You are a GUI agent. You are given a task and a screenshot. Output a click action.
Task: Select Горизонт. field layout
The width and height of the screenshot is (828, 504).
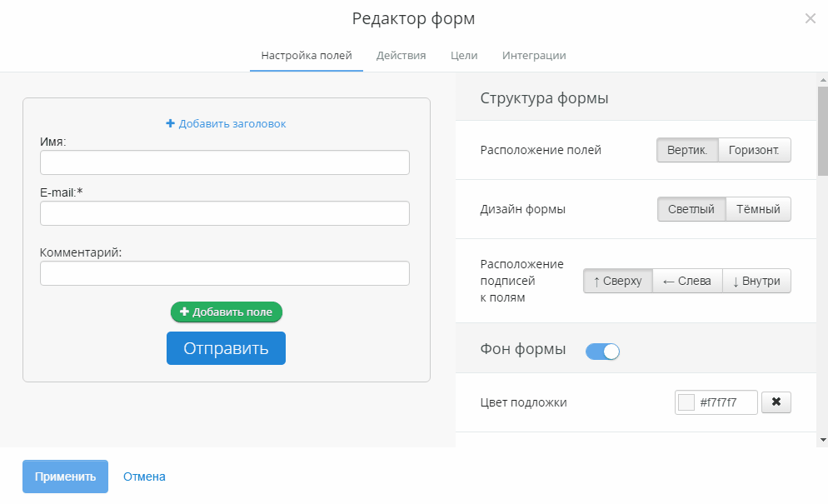[x=754, y=150]
